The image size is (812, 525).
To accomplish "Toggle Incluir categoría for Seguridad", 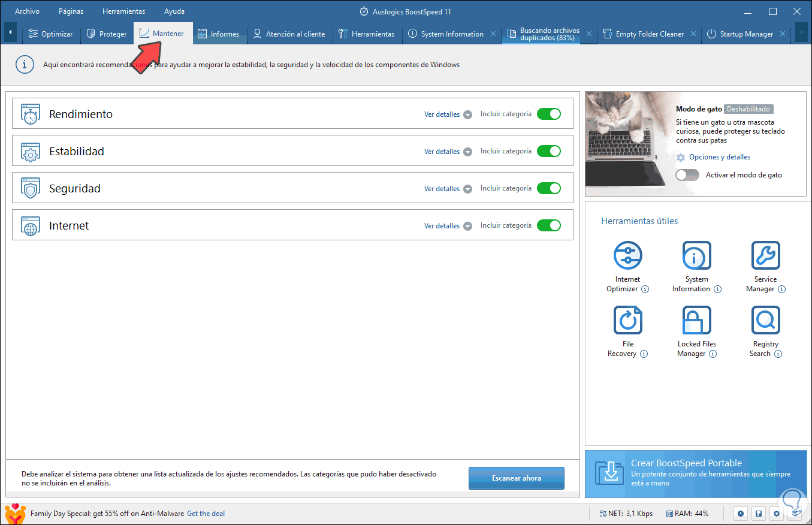I will tap(549, 188).
